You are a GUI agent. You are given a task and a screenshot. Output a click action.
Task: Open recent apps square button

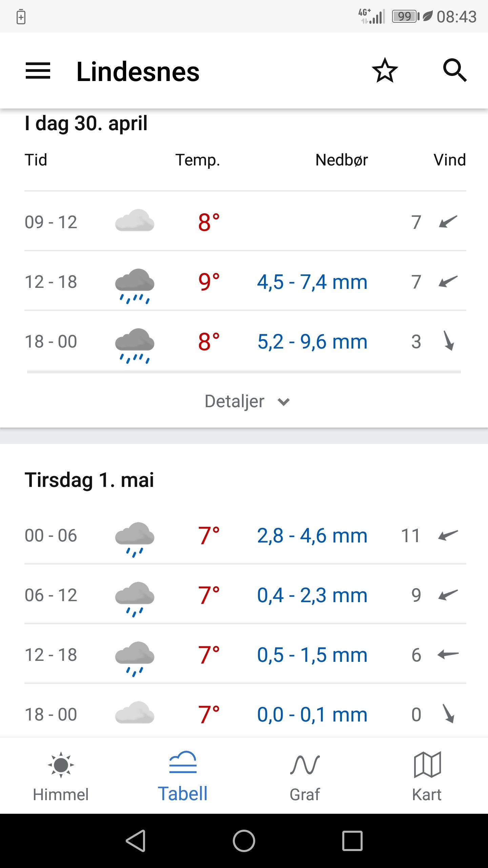[352, 841]
